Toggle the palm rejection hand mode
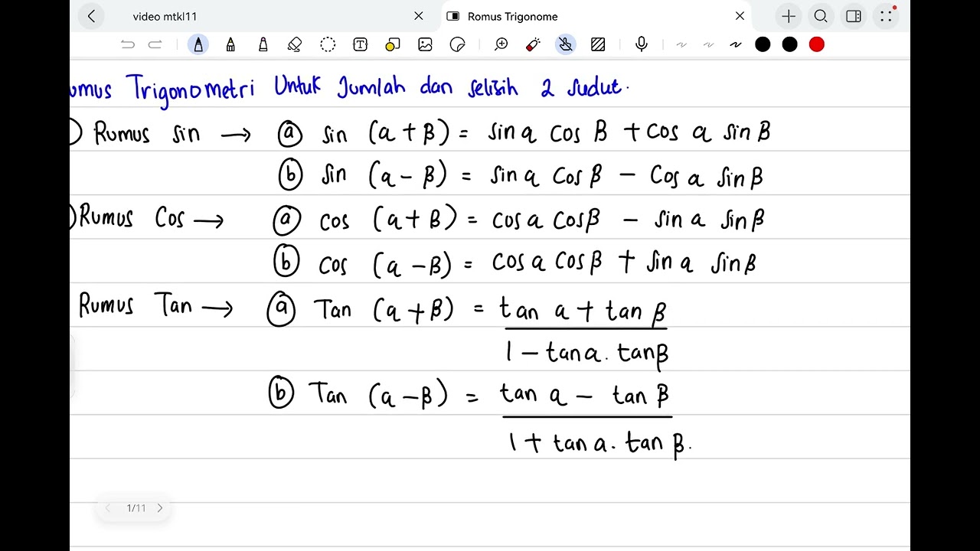Viewport: 980px width, 551px height. pos(566,44)
